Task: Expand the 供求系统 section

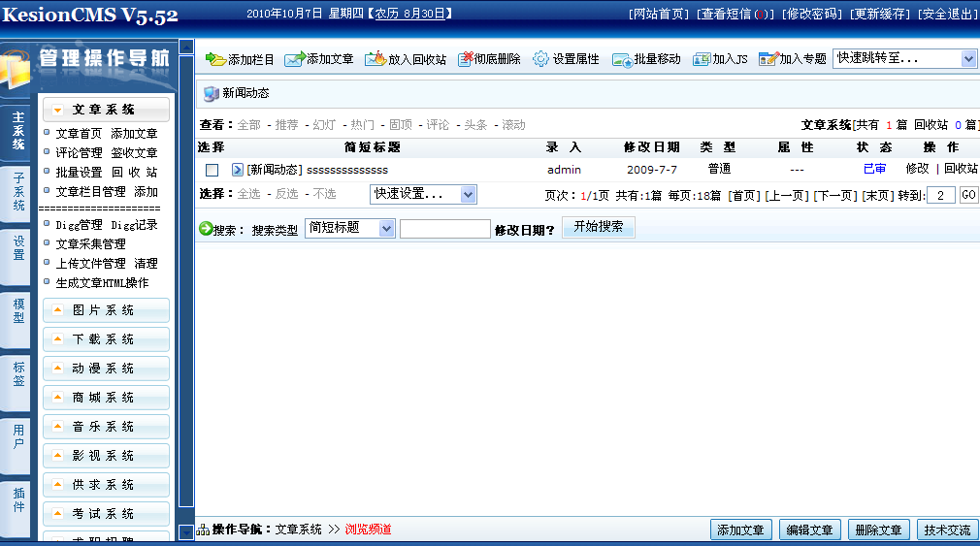Action: pyautogui.click(x=106, y=484)
